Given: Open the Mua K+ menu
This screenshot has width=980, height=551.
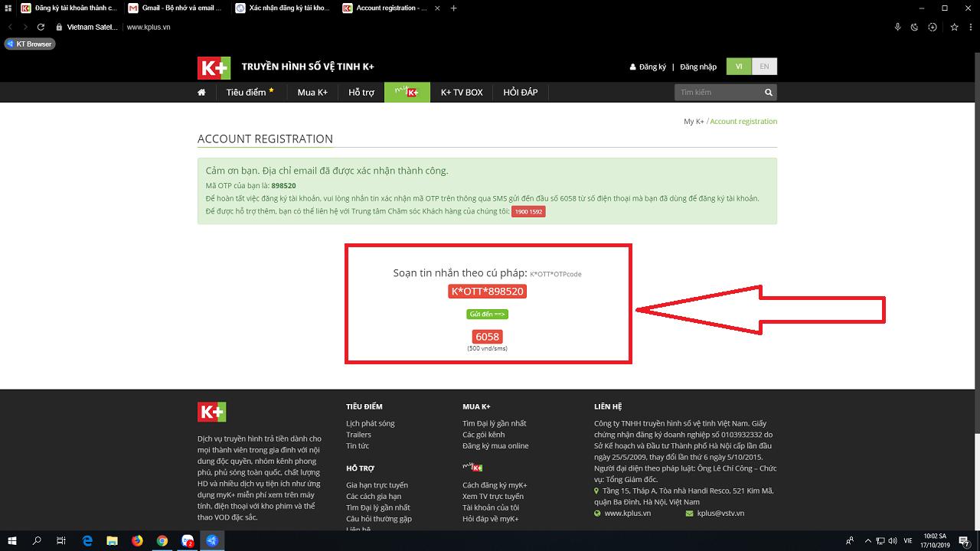Looking at the screenshot, I should (x=312, y=93).
